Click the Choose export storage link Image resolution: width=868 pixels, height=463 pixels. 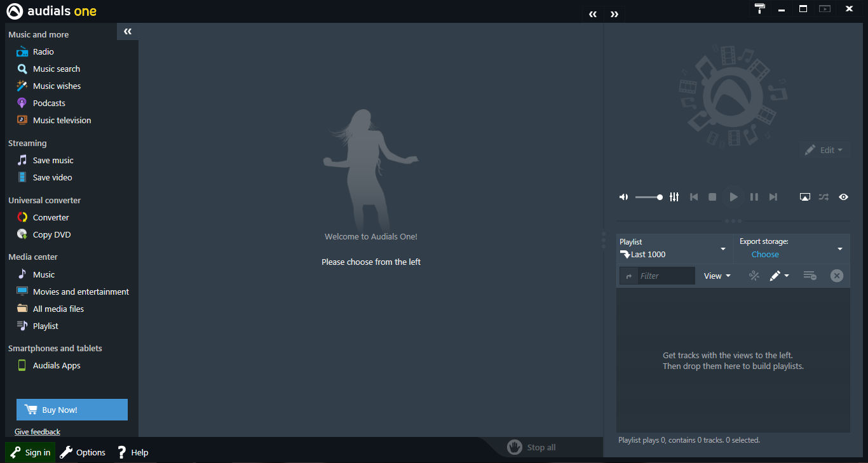tap(765, 254)
